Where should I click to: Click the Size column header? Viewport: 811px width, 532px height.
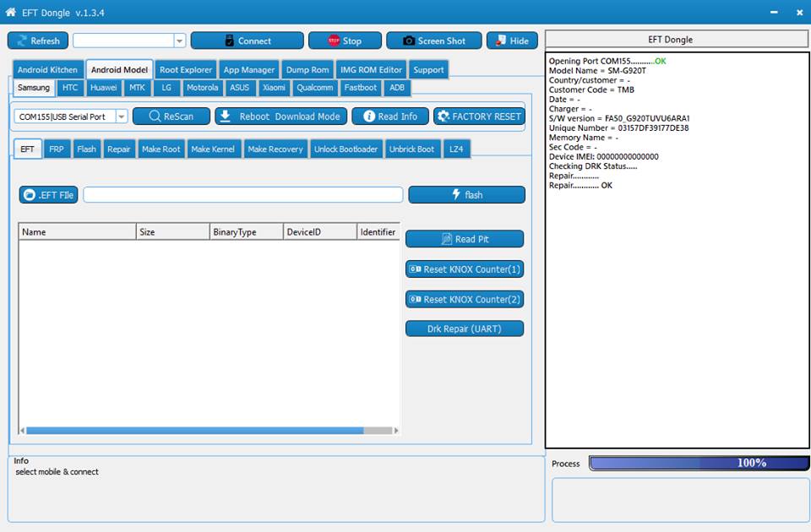(172, 232)
